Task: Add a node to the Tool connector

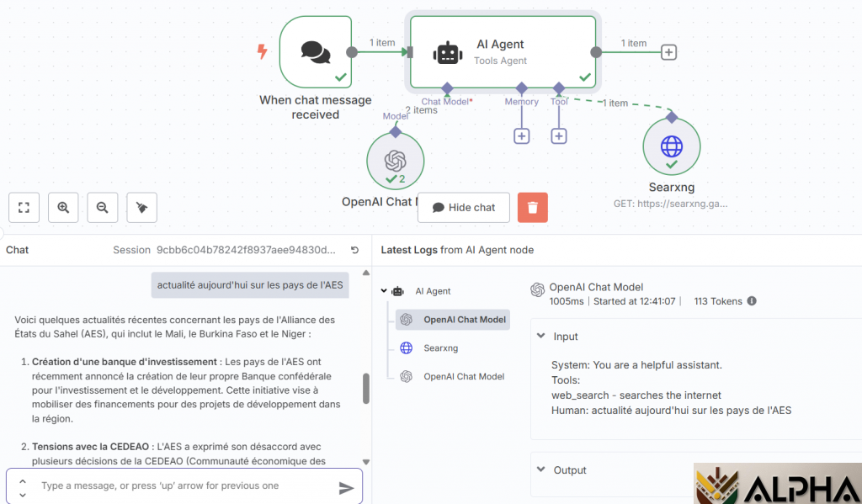Action: (558, 136)
